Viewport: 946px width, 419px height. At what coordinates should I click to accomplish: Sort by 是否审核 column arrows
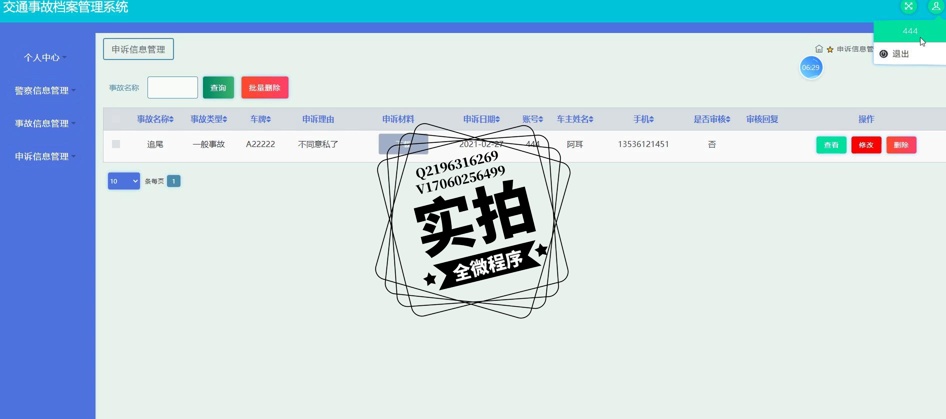[x=729, y=120]
